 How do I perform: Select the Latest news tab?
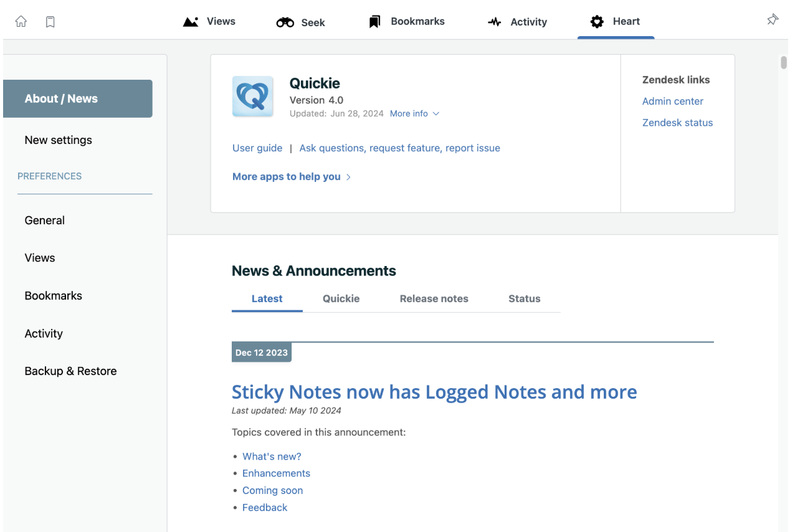click(267, 299)
